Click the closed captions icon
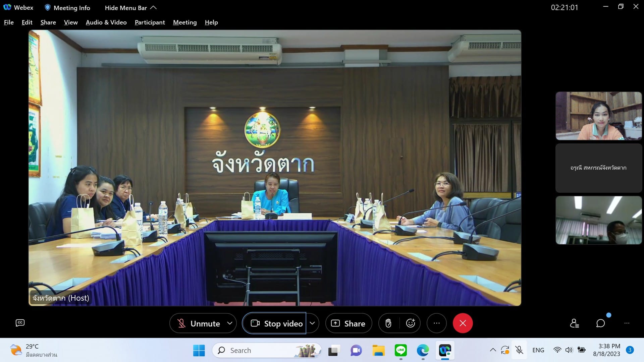Viewport: 644px width, 362px height. (x=20, y=323)
